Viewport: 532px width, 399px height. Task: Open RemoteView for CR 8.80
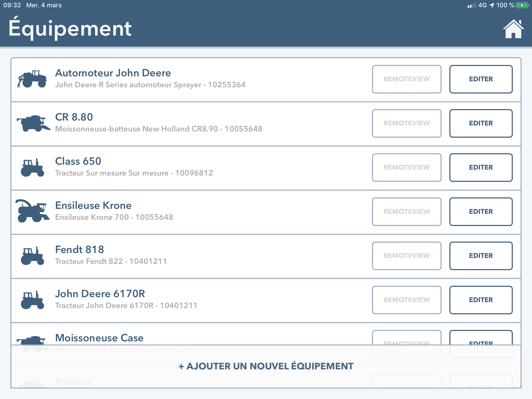pos(407,123)
